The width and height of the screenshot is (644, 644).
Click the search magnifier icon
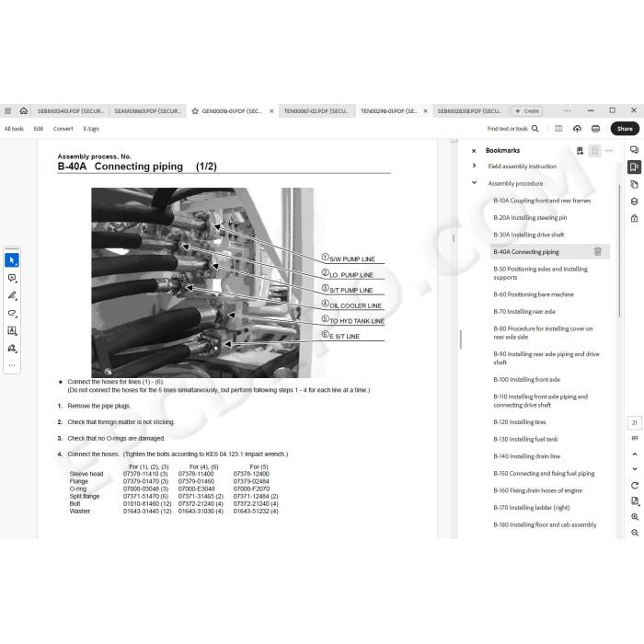(535, 129)
